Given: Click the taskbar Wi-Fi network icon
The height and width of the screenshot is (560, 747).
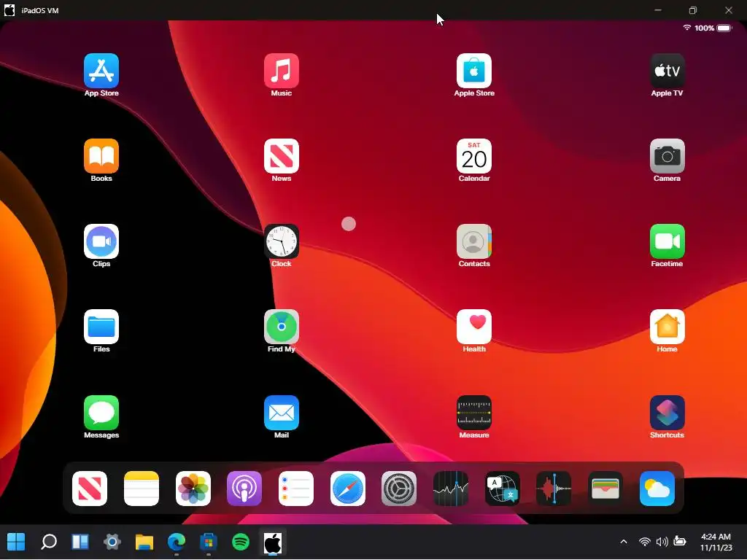Looking at the screenshot, I should (645, 542).
